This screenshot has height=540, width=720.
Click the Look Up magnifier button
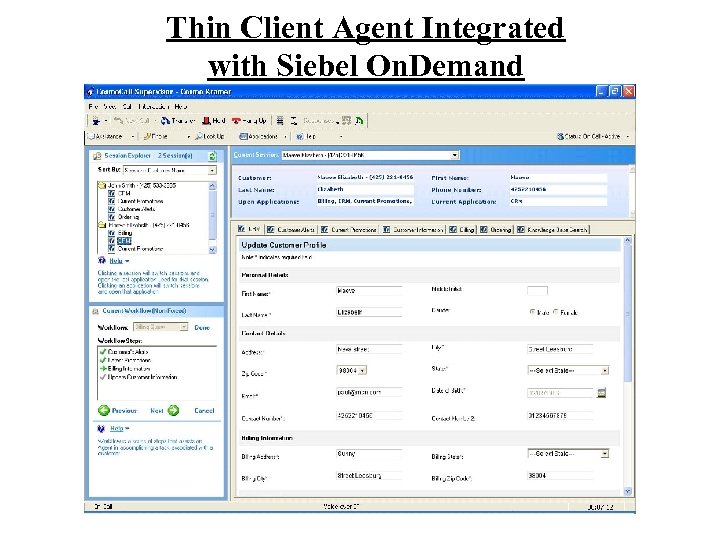pos(209,136)
